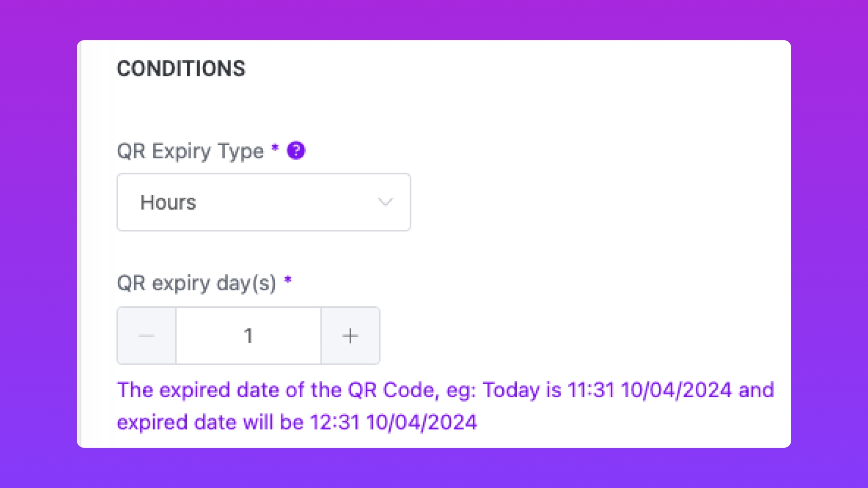Screen dimensions: 868x488
Task: Decrease QR expiry value with minus button
Action: pyautogui.click(x=146, y=336)
